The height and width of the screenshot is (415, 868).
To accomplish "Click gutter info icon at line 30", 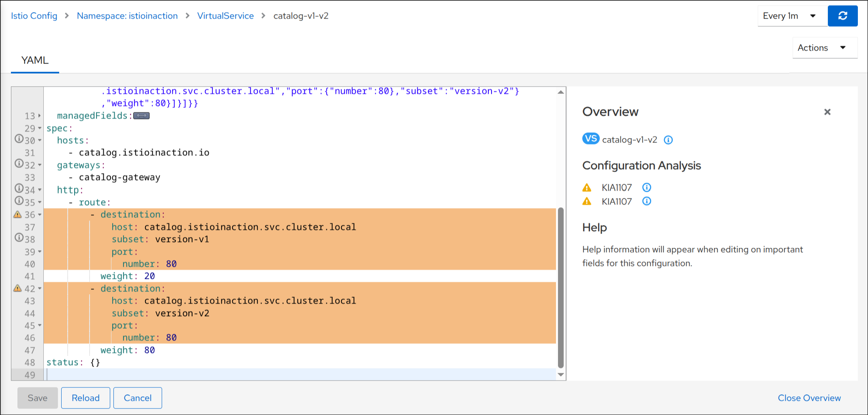I will 19,139.
